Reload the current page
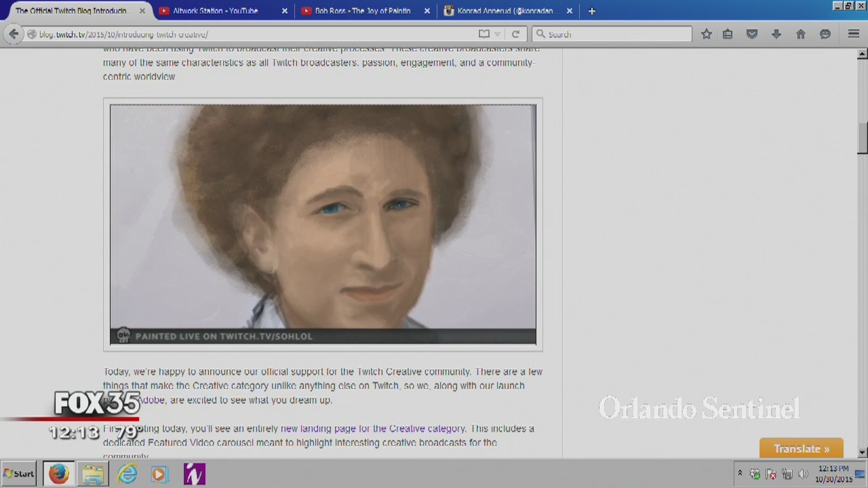The height and width of the screenshot is (488, 868). (515, 34)
